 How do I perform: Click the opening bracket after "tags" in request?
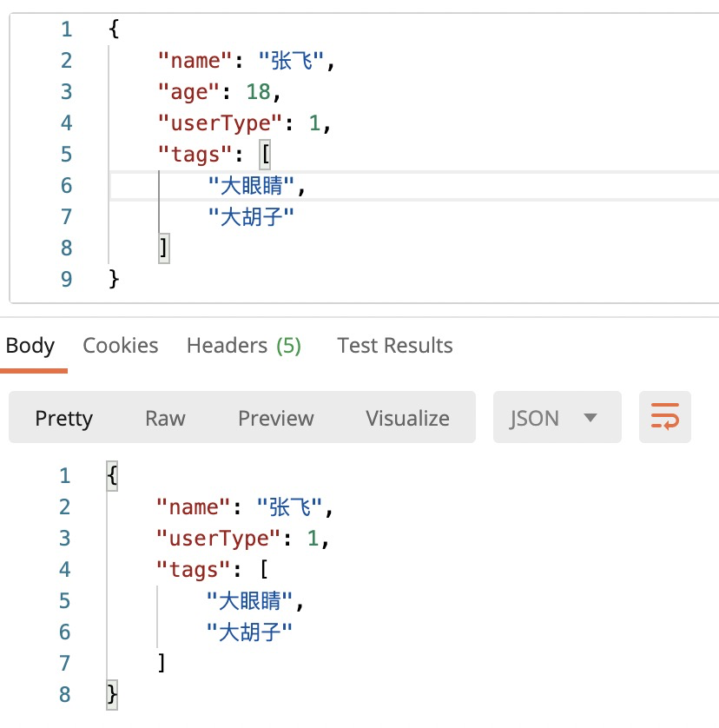click(265, 155)
